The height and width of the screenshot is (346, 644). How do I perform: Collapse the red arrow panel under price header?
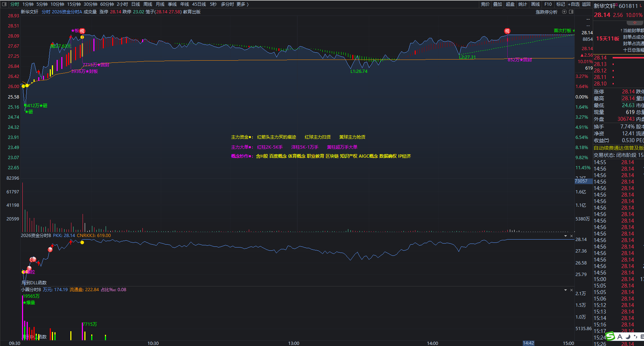tap(635, 23)
